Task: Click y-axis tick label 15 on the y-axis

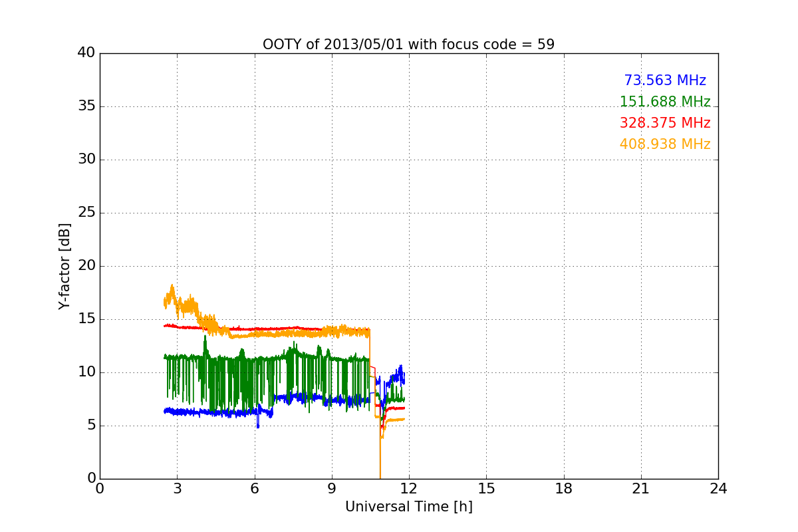Action: coord(86,319)
